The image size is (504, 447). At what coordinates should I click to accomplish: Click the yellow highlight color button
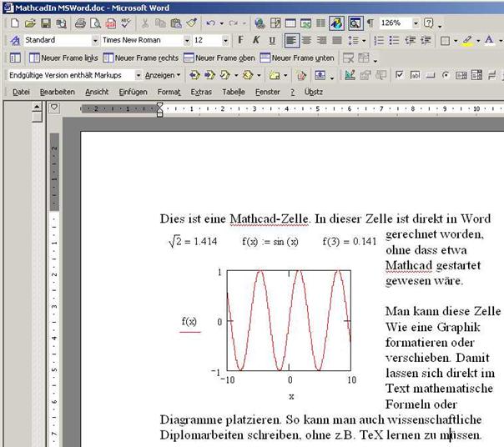pos(466,40)
